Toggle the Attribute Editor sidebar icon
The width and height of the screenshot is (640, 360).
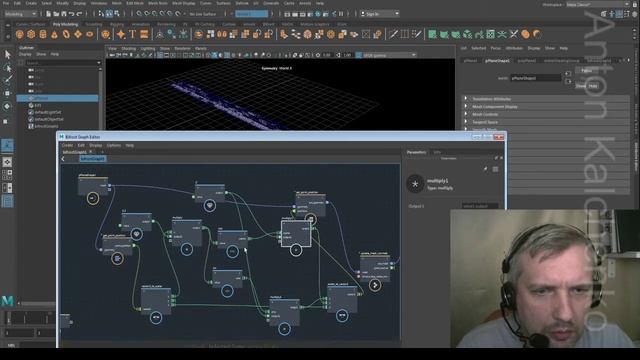tap(619, 14)
